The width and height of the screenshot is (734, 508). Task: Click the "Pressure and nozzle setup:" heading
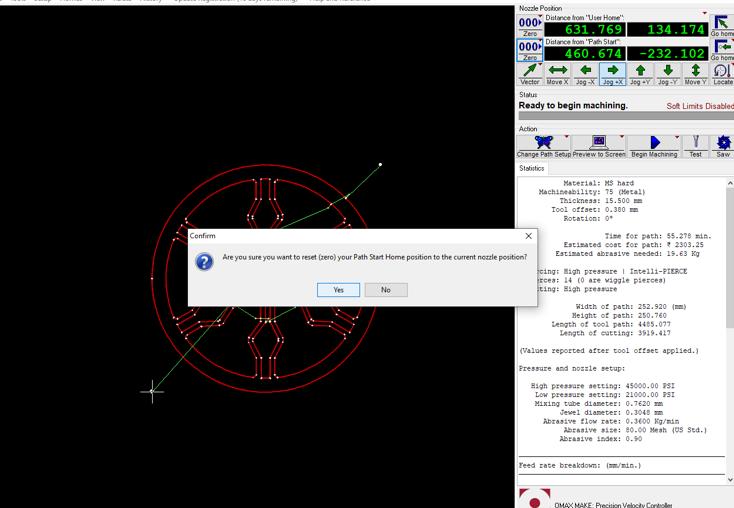[x=572, y=368]
